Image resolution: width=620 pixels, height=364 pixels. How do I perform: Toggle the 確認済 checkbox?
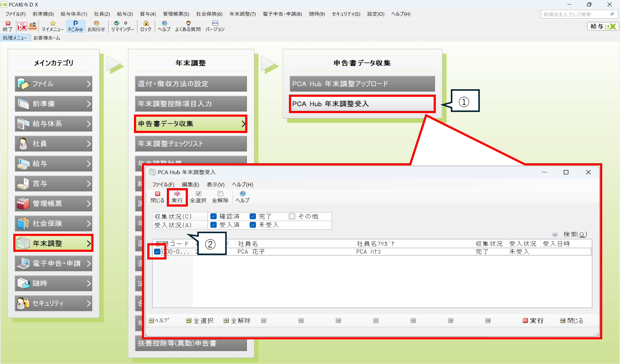[213, 216]
